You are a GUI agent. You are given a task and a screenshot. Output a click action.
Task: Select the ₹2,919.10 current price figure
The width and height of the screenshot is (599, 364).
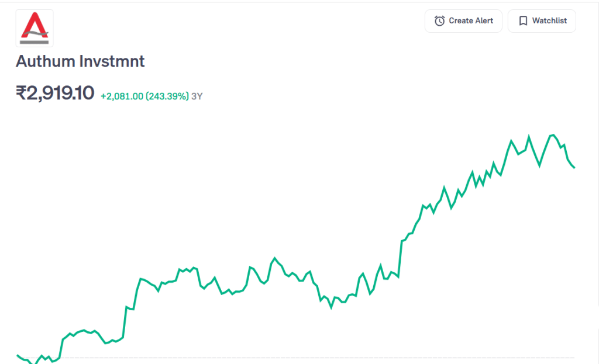tap(55, 93)
